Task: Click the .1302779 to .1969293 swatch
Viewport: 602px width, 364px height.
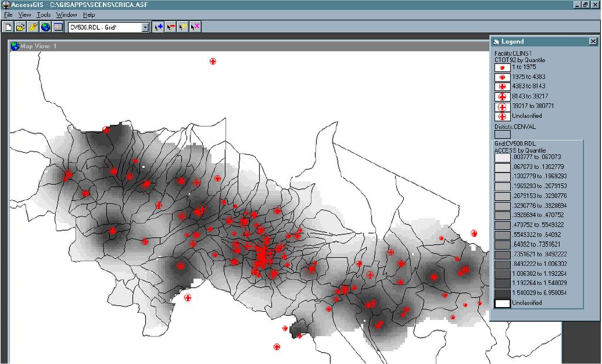Action: 502,177
